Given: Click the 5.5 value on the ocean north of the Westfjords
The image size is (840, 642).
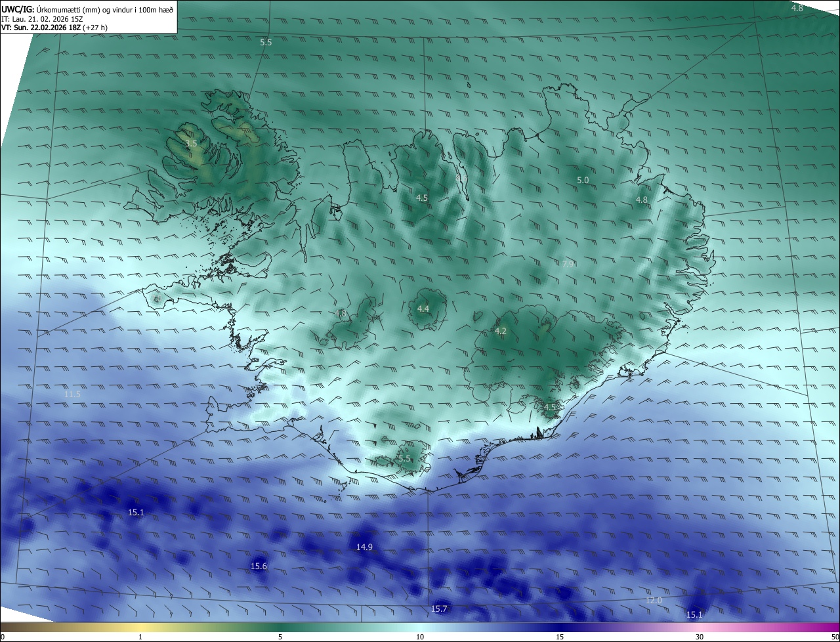Looking at the screenshot, I should (266, 42).
